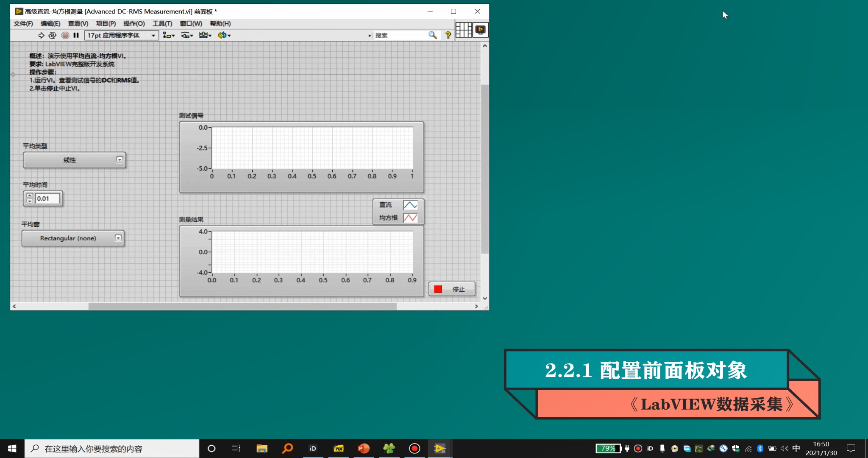Click the Pause toolbar icon
Viewport: 868px width, 458px height.
(x=76, y=35)
